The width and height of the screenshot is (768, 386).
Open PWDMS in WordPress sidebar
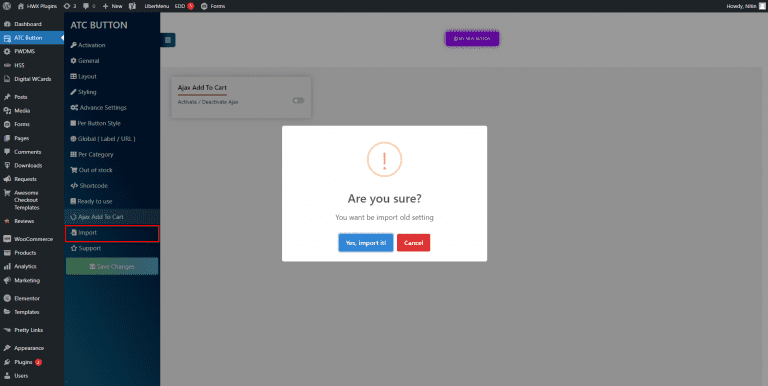(x=32, y=51)
